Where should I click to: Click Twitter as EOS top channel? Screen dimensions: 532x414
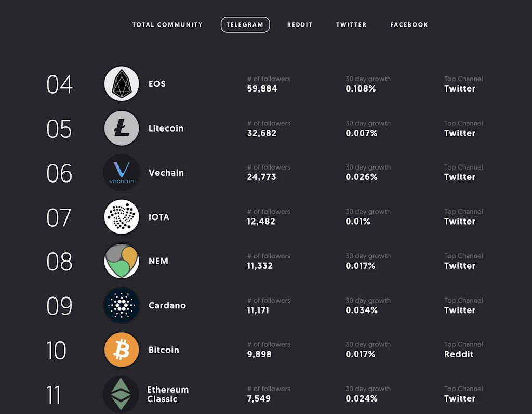click(460, 88)
